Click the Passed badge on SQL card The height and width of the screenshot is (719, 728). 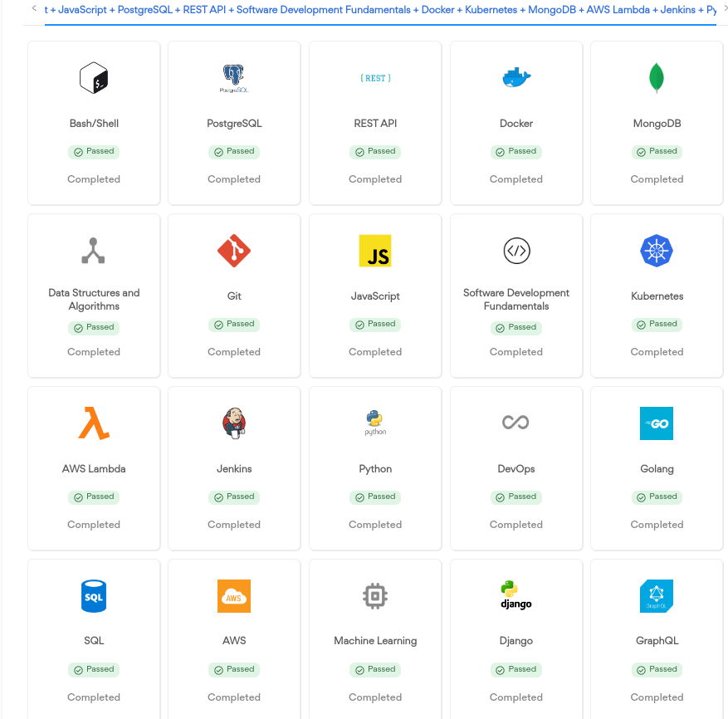tap(94, 670)
